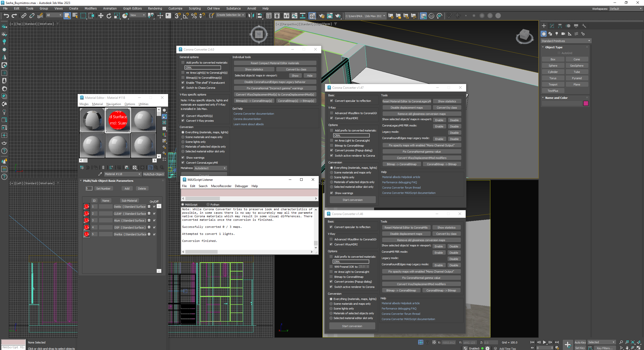Open Utilities menu in Material Editor

coord(143,104)
